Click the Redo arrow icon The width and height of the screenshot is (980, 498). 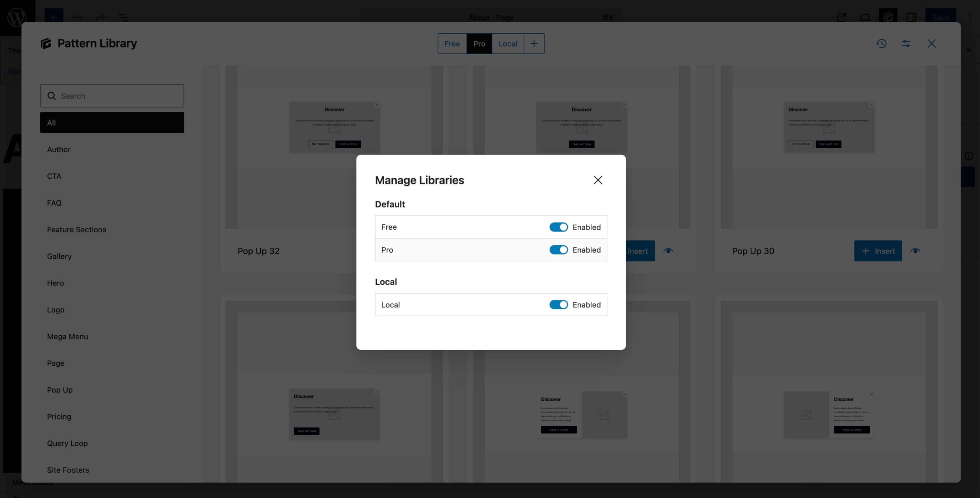100,18
